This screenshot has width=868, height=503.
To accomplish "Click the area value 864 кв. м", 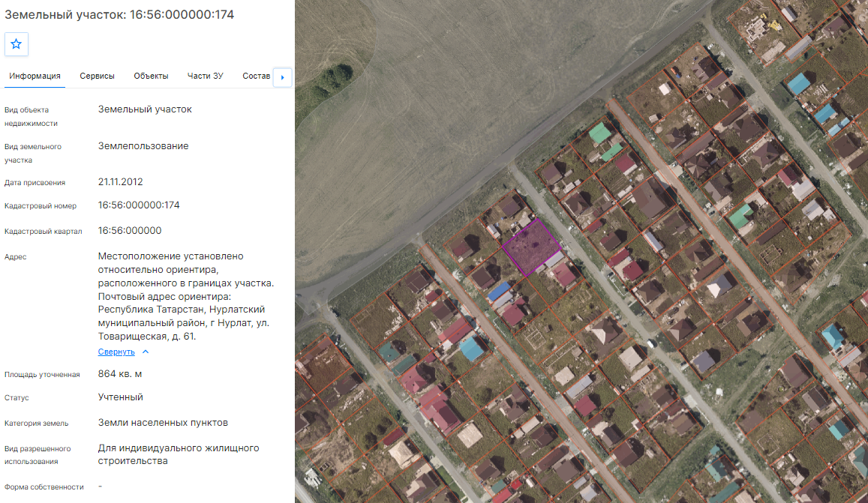I will [x=120, y=374].
